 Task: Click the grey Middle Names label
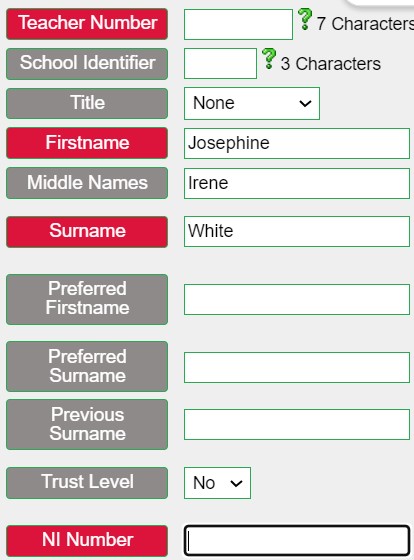tap(87, 183)
